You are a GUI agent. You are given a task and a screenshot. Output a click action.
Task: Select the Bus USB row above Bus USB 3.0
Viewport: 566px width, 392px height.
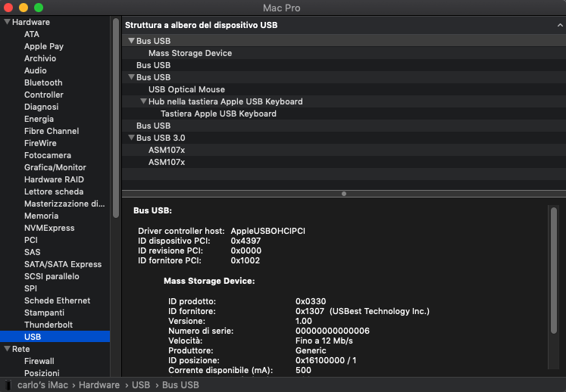pyautogui.click(x=344, y=126)
